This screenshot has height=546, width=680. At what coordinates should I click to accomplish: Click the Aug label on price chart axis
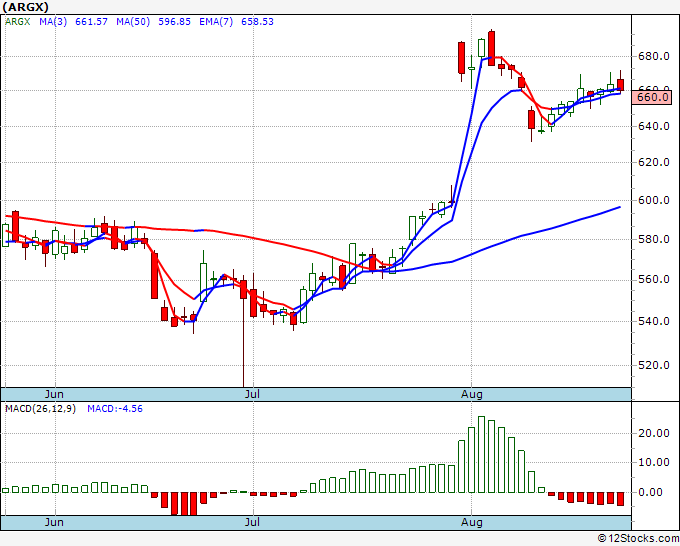[x=472, y=395]
